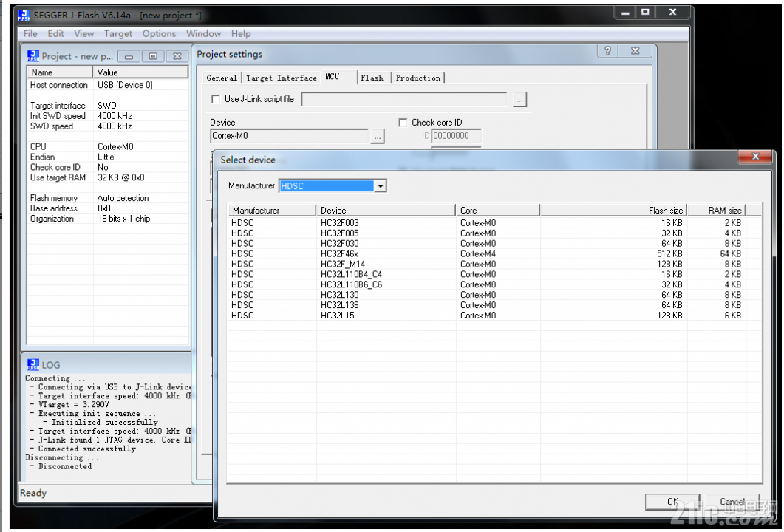
Task: Switch to the Production tab
Action: pyautogui.click(x=418, y=78)
